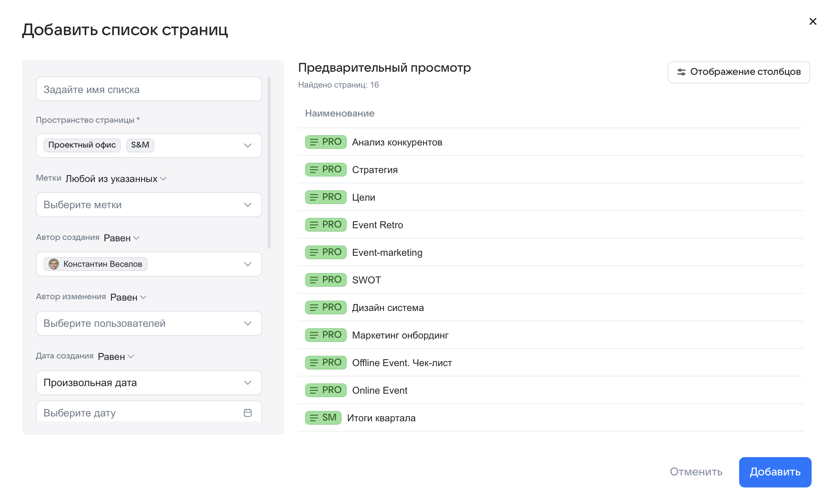Click the avatar of Константин Веселов
The height and width of the screenshot is (504, 833).
54,264
